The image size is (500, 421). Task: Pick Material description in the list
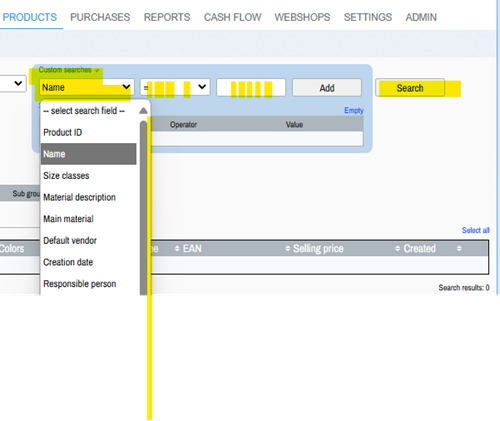coord(88,197)
